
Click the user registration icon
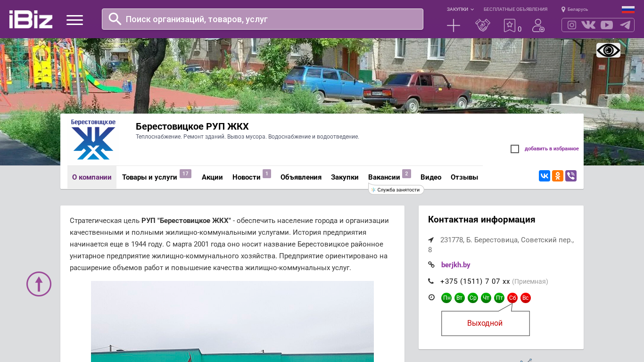pos(538,25)
